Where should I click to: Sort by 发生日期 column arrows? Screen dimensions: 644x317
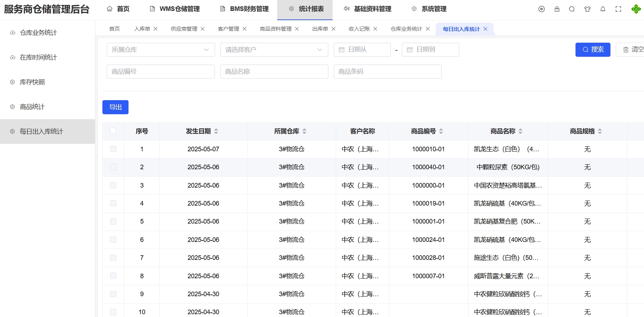click(x=216, y=131)
